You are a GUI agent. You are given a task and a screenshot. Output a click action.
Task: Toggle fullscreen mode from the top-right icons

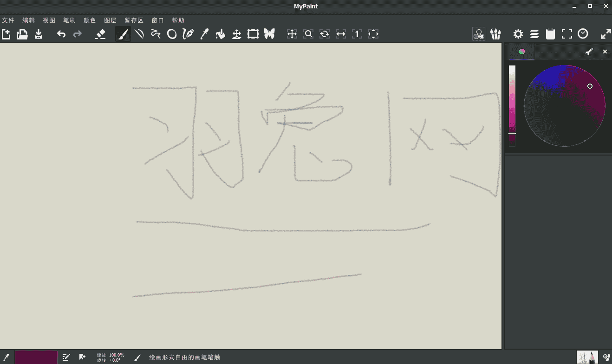point(566,34)
